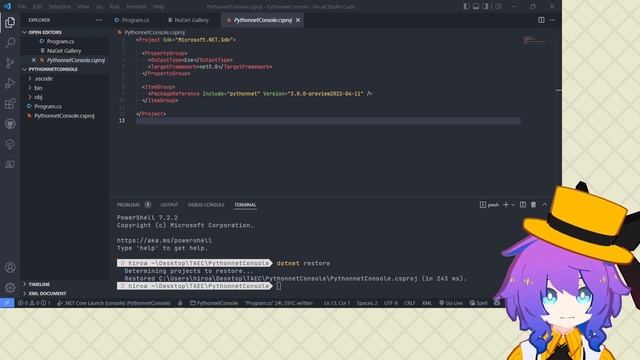The image size is (640, 360).
Task: Expand the obj folder
Action: [x=65, y=97]
